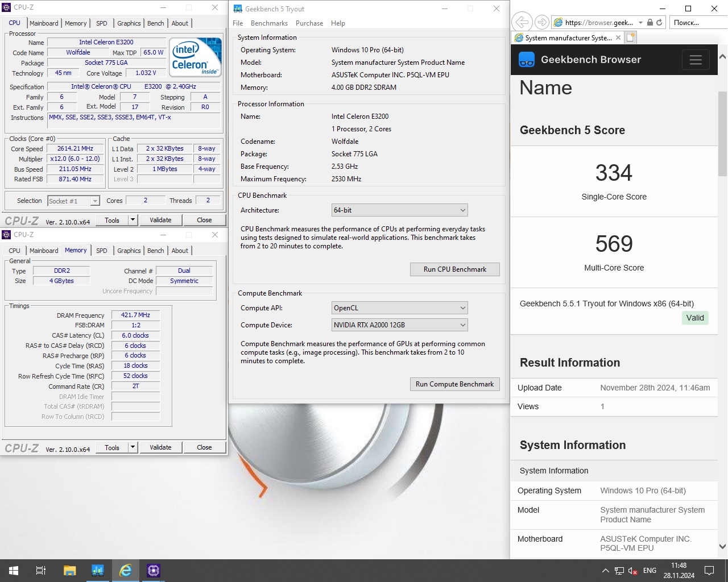The width and height of the screenshot is (728, 582).
Task: Click the taskbar clock showing 11:48
Action: pos(679,571)
